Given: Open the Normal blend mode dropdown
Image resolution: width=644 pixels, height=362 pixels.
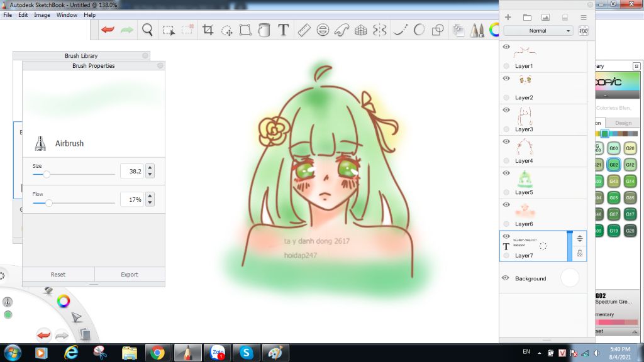Looking at the screenshot, I should click(538, 31).
